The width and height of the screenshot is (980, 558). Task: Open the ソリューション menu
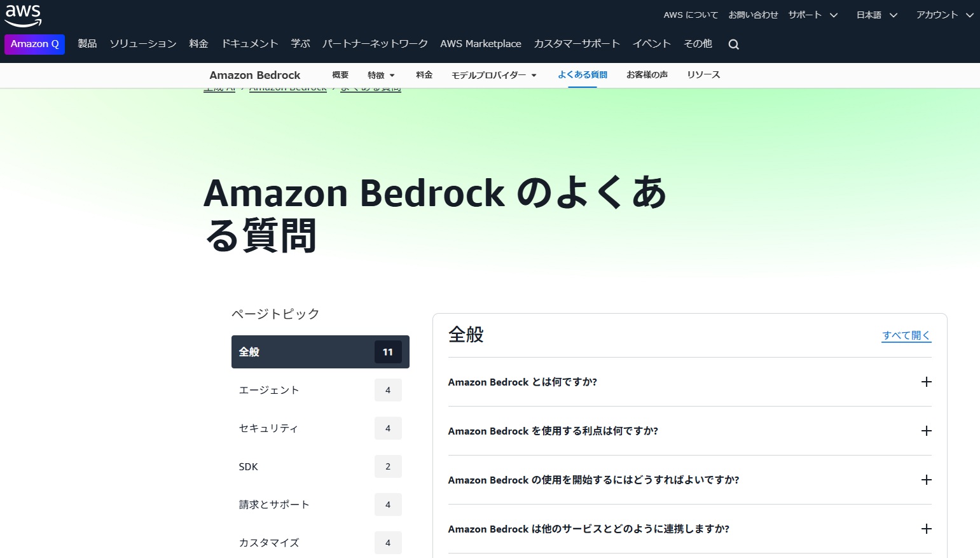(x=143, y=44)
